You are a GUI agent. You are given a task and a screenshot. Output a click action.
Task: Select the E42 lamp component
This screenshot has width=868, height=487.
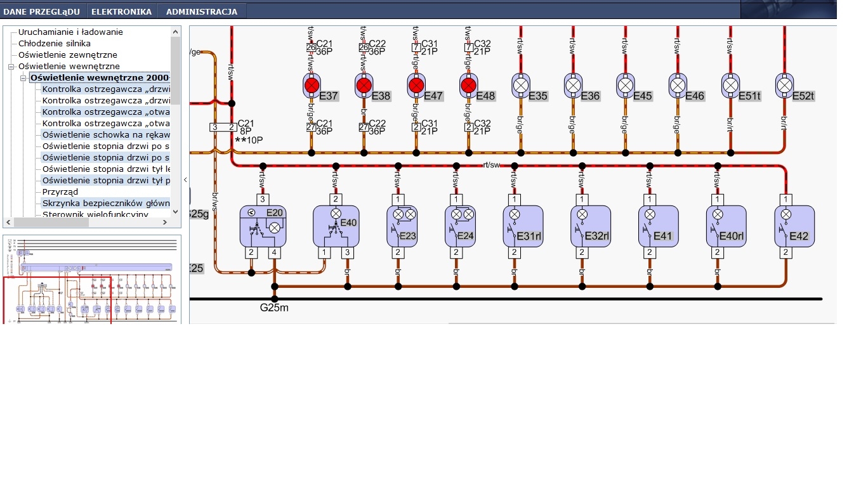point(794,226)
